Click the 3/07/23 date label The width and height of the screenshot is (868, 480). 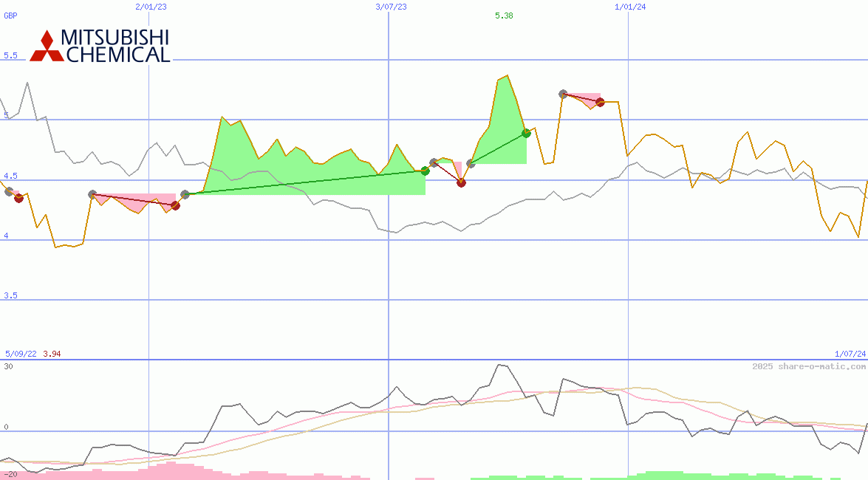(x=391, y=7)
